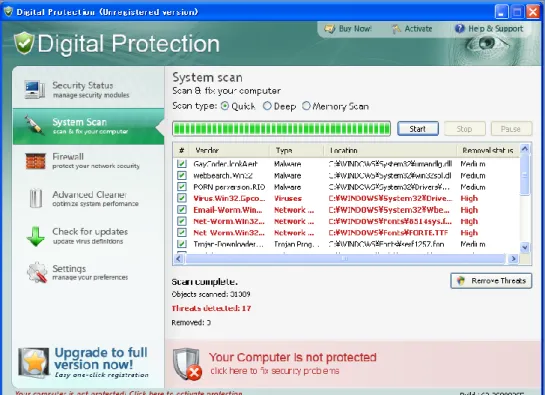The height and width of the screenshot is (395, 545).
Task: Click the horizontal scroll right arrow
Action: 513,258
